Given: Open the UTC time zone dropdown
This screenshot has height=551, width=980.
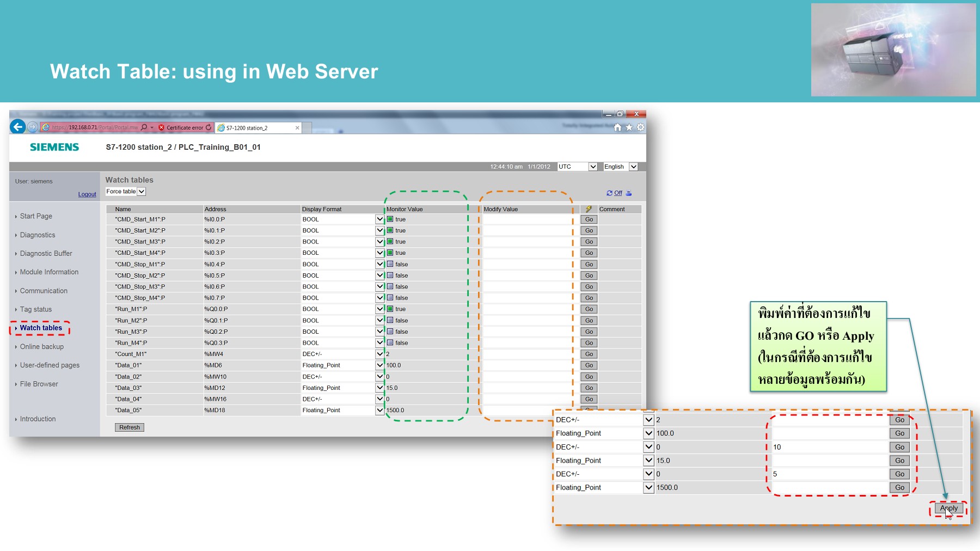Looking at the screenshot, I should [593, 167].
